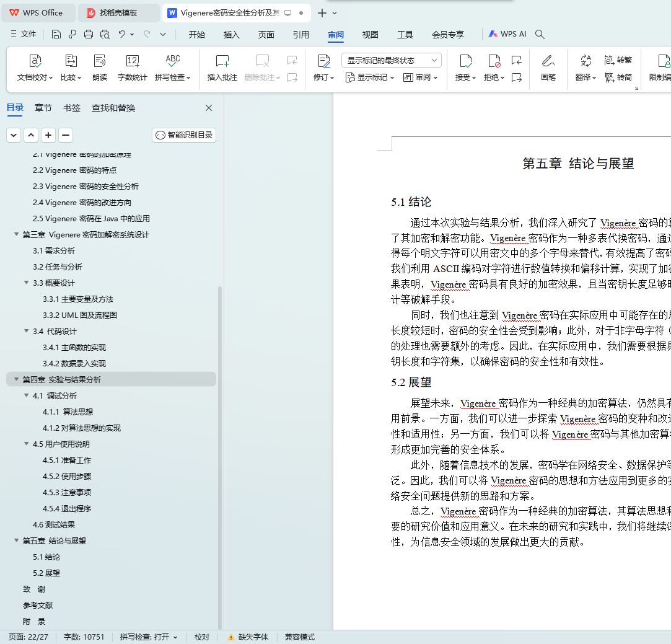Click the save document icon

[x=56, y=34]
